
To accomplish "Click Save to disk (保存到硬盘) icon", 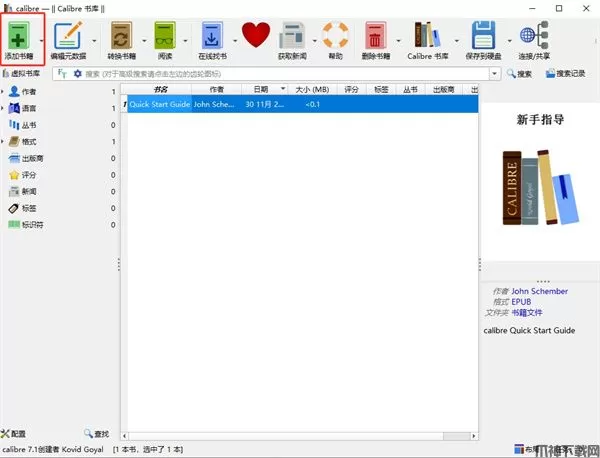I will point(483,35).
